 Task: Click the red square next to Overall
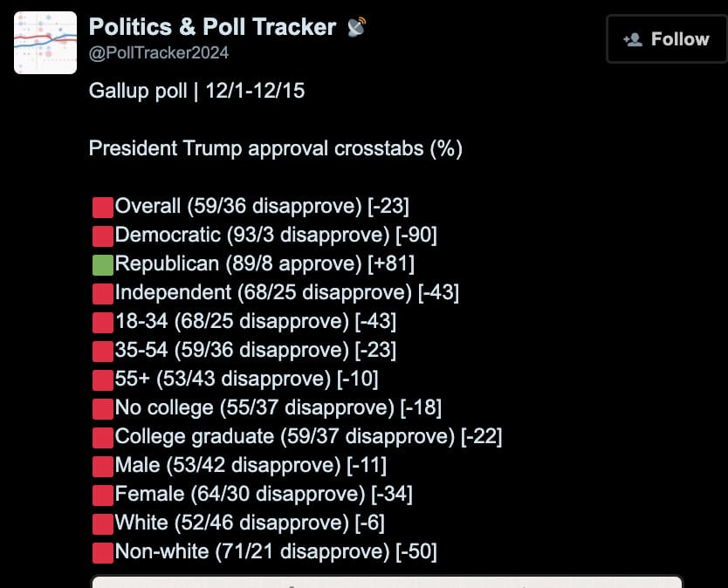click(x=103, y=207)
